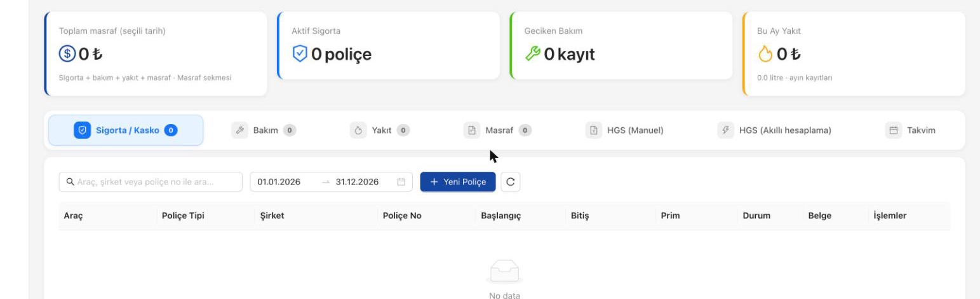Viewport: 980px width, 299px height.
Task: Click the dollar icon in Toplam masraf card
Action: pyautogui.click(x=67, y=55)
